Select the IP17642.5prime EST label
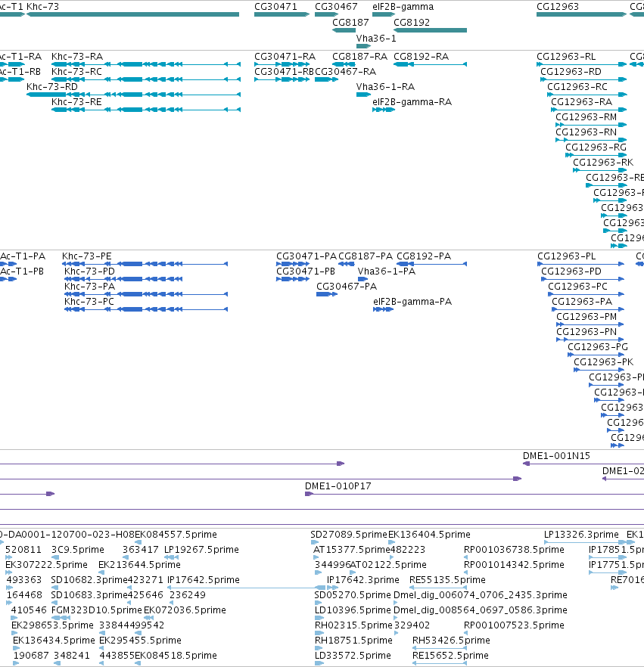This screenshot has width=644, height=667. point(203,580)
